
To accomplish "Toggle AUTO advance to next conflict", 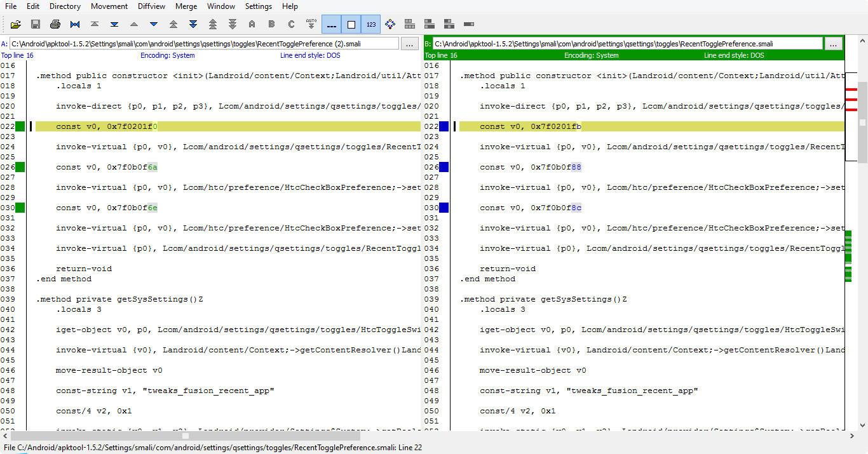I will point(311,24).
